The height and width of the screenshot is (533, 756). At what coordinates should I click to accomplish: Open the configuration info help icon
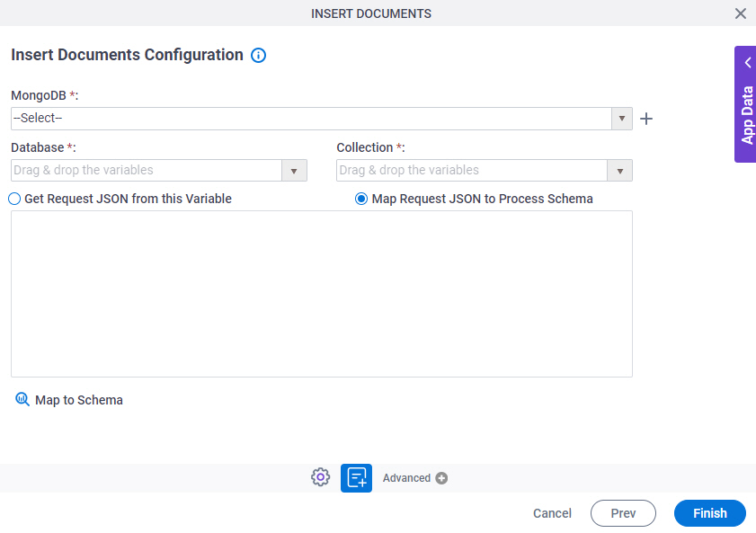pyautogui.click(x=258, y=56)
